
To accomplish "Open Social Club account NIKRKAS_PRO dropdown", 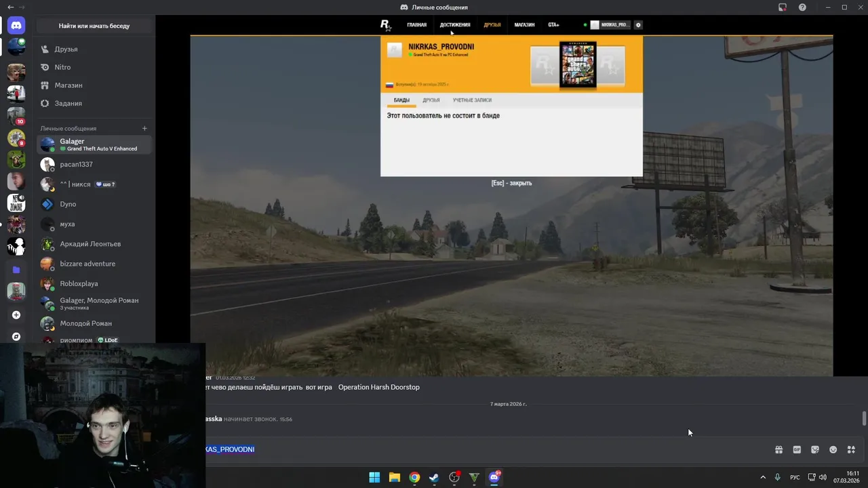I will click(610, 25).
